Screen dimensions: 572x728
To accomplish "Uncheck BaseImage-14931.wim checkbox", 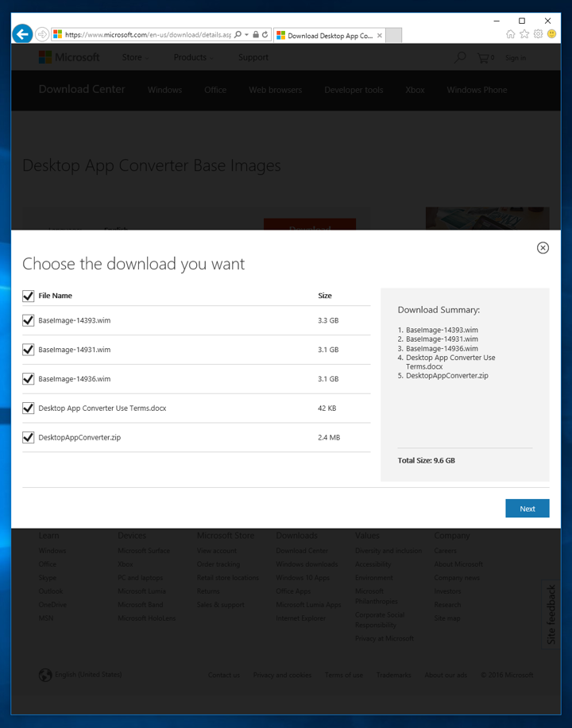I will 29,350.
